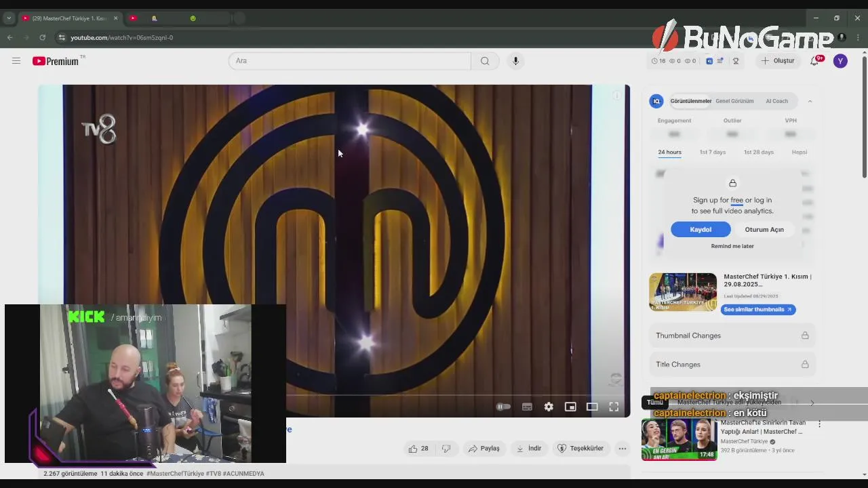The image size is (868, 488).
Task: Click the trophy icon in extension toolbar
Action: coord(736,61)
